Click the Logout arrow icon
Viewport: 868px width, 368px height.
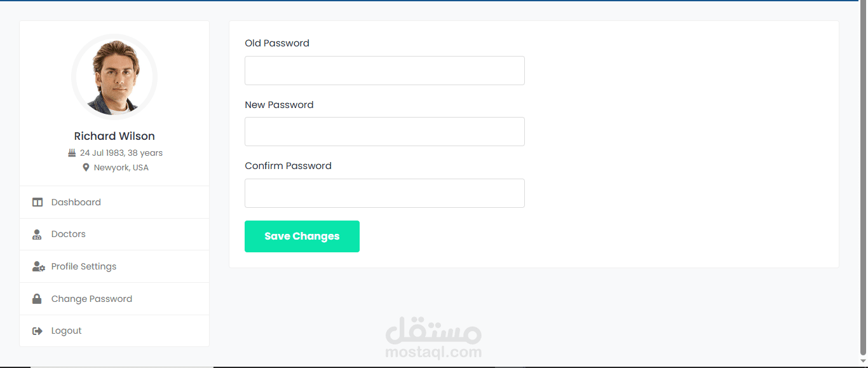pyautogui.click(x=37, y=331)
